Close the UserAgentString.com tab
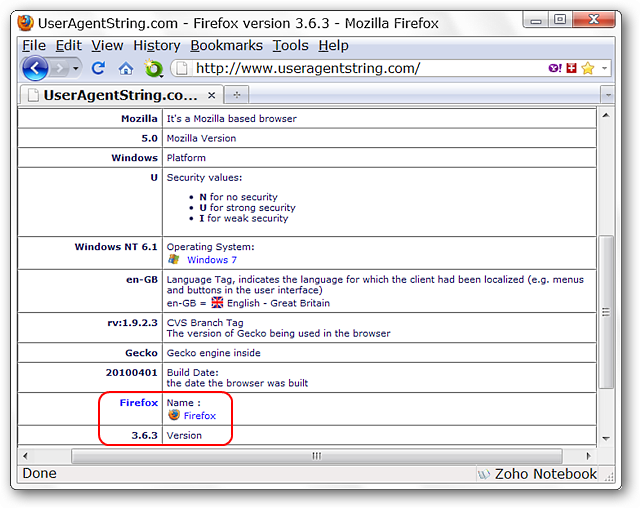 point(211,95)
